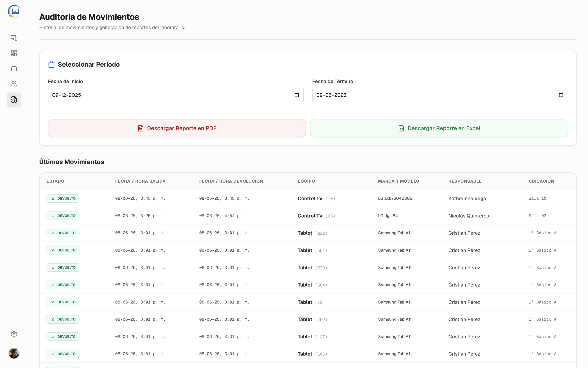The width and height of the screenshot is (588, 368).
Task: Click DEVUELTO badge in Tablet (72) row
Action: [63, 302]
